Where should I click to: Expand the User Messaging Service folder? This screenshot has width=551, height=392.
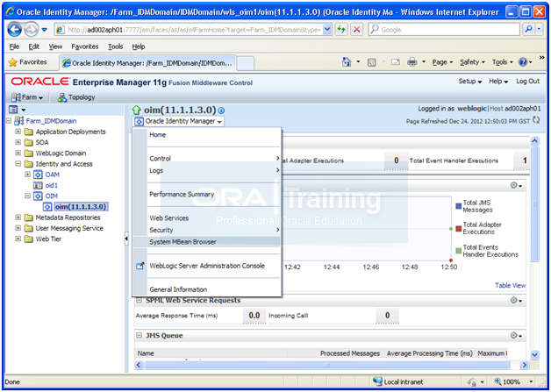18,228
